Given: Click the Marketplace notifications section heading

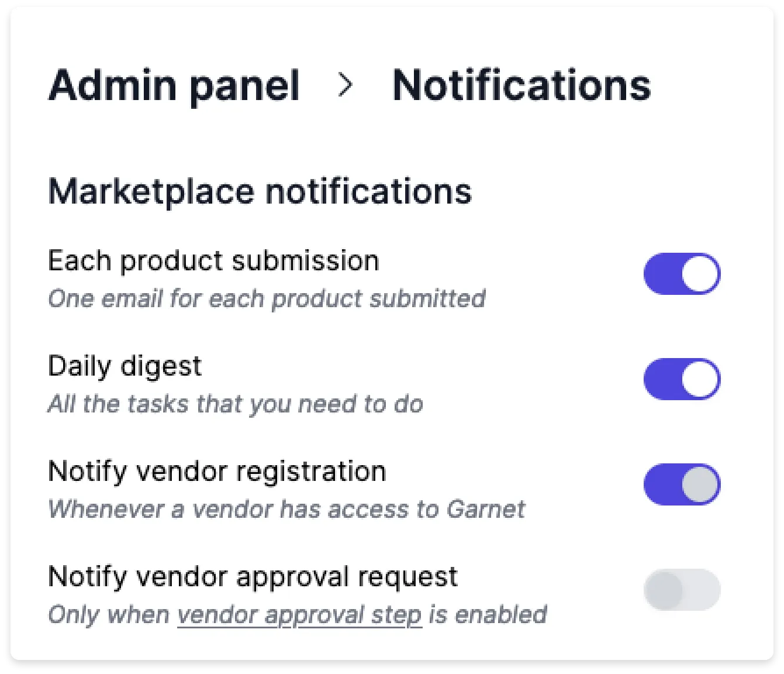Looking at the screenshot, I should point(260,192).
